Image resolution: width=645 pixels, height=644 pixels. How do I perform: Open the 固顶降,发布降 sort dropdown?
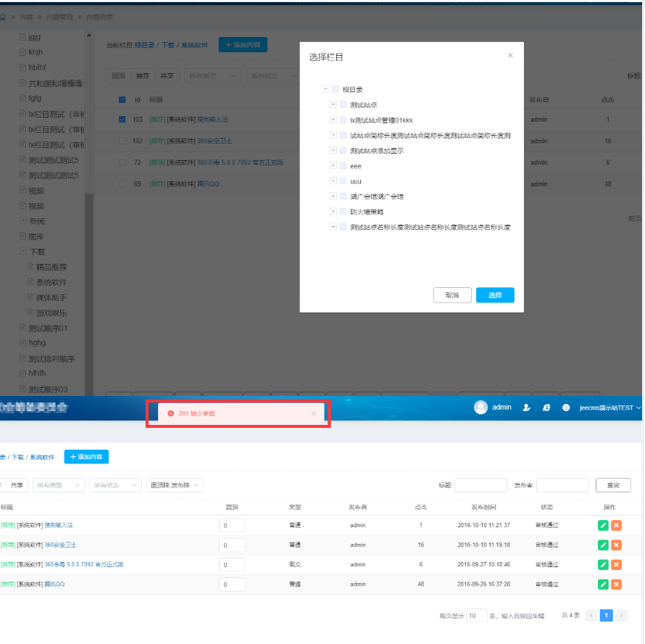(175, 485)
